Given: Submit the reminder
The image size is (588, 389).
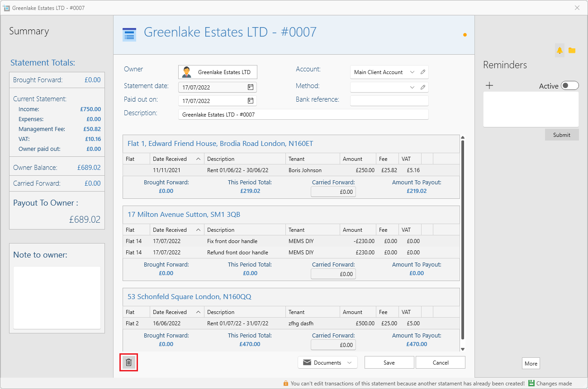Looking at the screenshot, I should coord(562,135).
